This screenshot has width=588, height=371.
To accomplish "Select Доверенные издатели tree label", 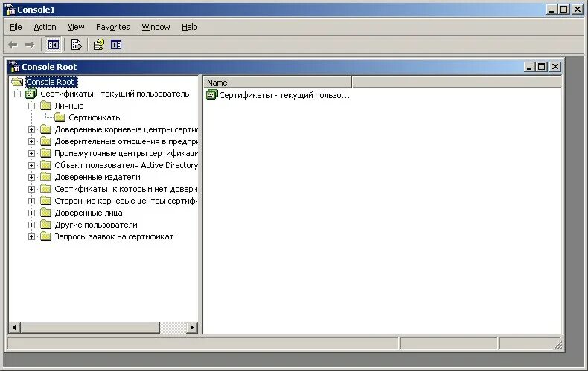I will (x=98, y=177).
